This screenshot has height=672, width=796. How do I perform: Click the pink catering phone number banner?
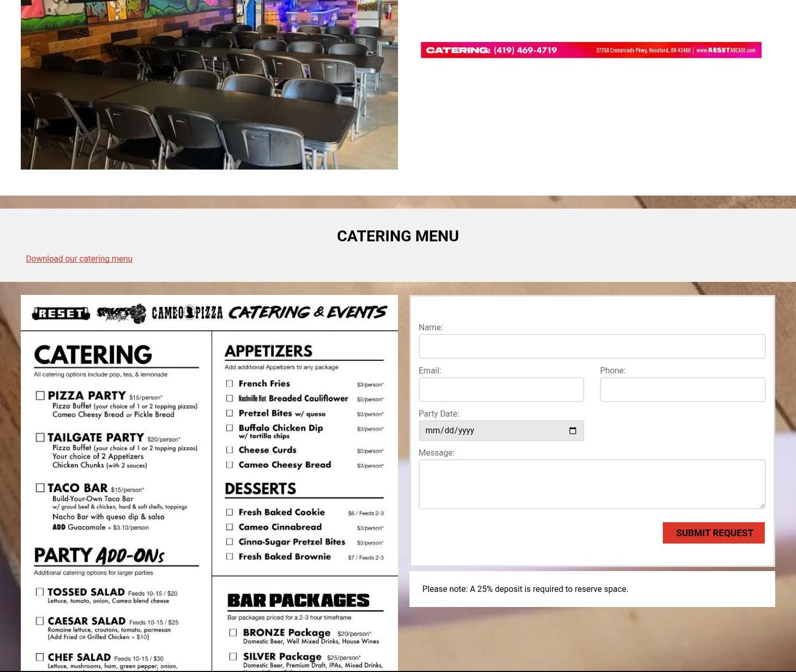(591, 50)
